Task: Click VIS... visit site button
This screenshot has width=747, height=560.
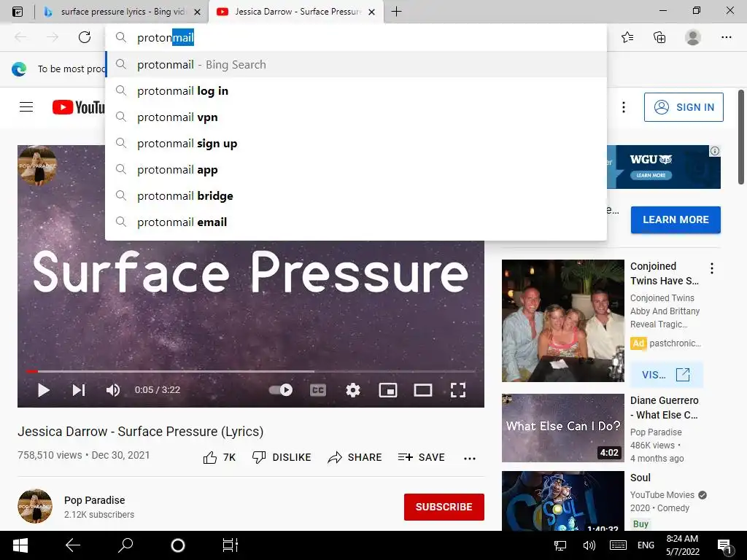Action: (666, 375)
